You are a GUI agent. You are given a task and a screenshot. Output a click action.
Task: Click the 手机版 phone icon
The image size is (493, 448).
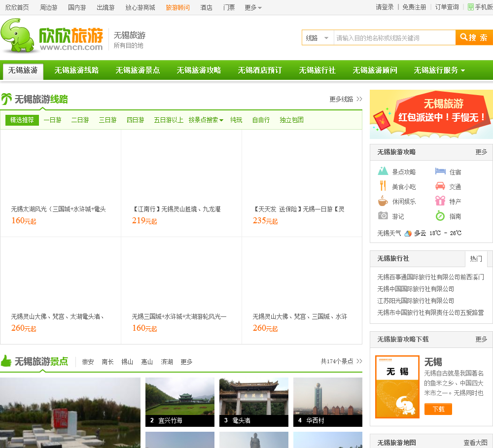(x=471, y=7)
